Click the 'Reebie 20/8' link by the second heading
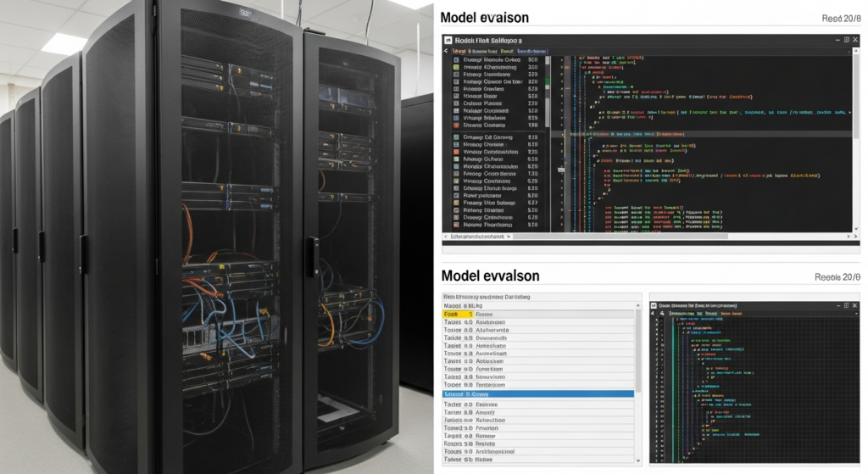 coord(837,277)
